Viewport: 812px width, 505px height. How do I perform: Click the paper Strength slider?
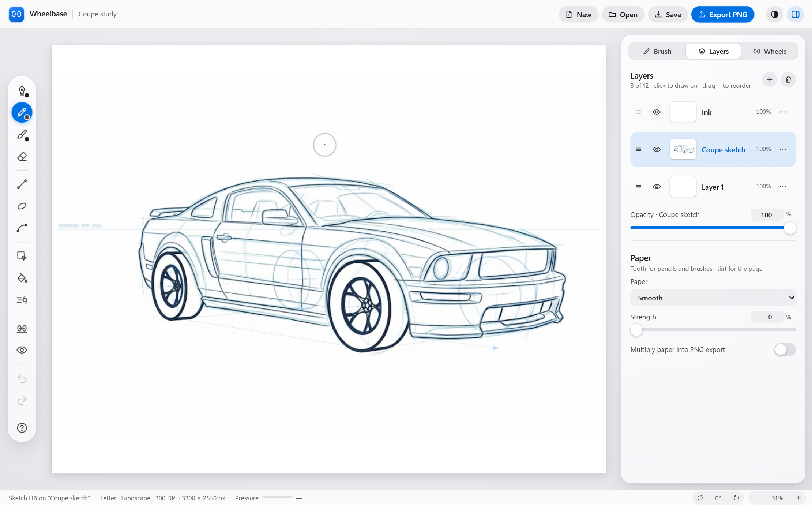click(713, 330)
